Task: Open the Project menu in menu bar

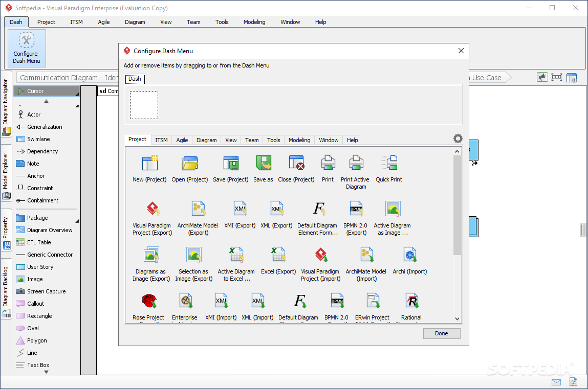Action: (46, 22)
